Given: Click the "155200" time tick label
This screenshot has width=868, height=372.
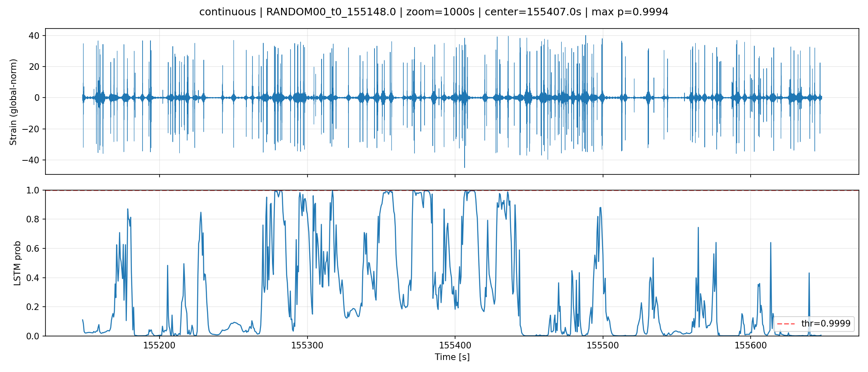Looking at the screenshot, I should (160, 345).
